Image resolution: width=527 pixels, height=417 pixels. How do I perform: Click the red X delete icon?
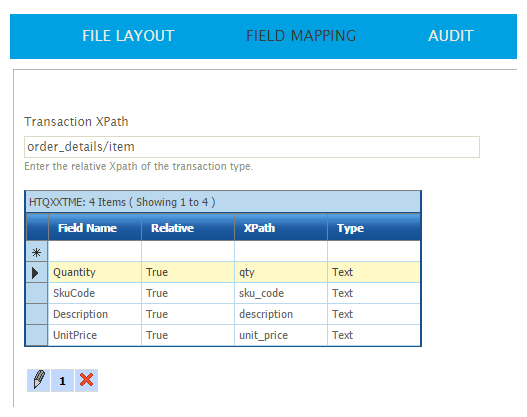(86, 380)
